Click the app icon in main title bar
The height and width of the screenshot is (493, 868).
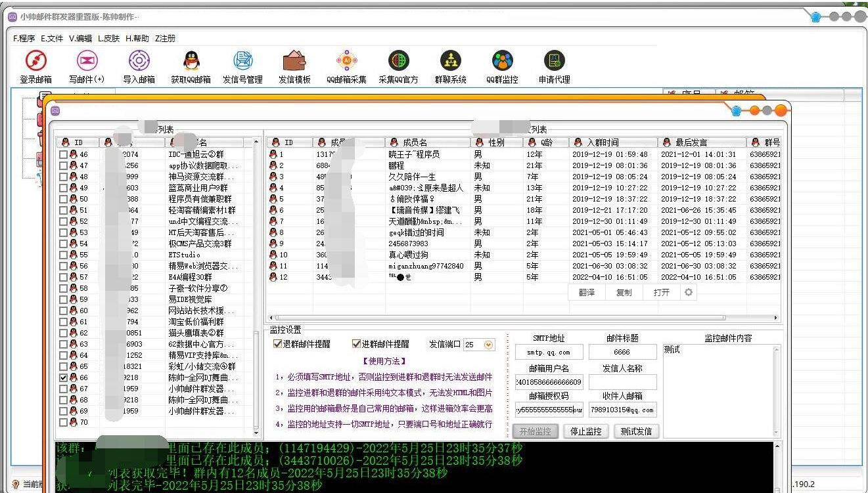pos(12,16)
